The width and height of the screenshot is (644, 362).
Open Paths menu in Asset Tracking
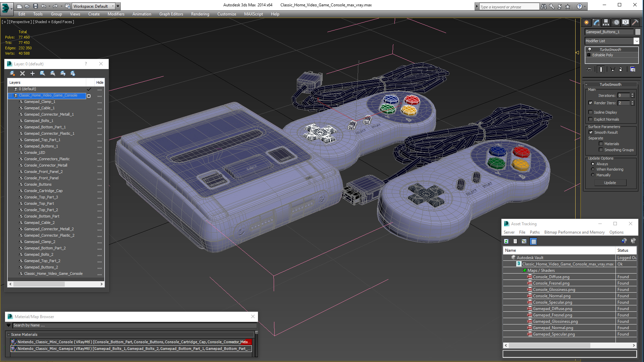click(x=535, y=232)
